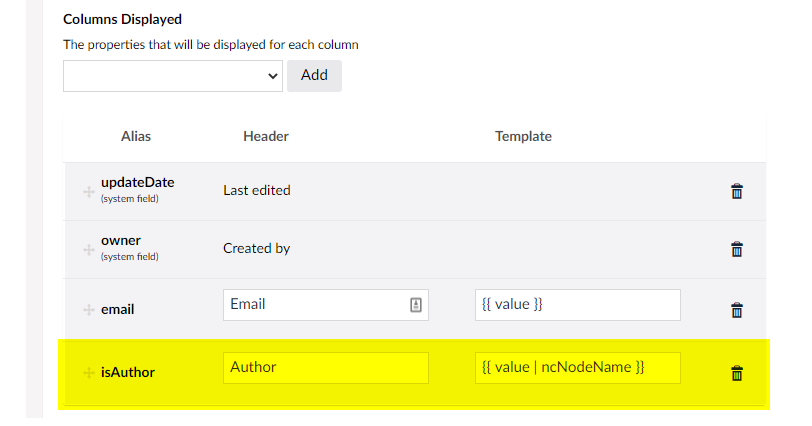Focus the Author header input field
The image size is (812, 426).
pos(326,368)
